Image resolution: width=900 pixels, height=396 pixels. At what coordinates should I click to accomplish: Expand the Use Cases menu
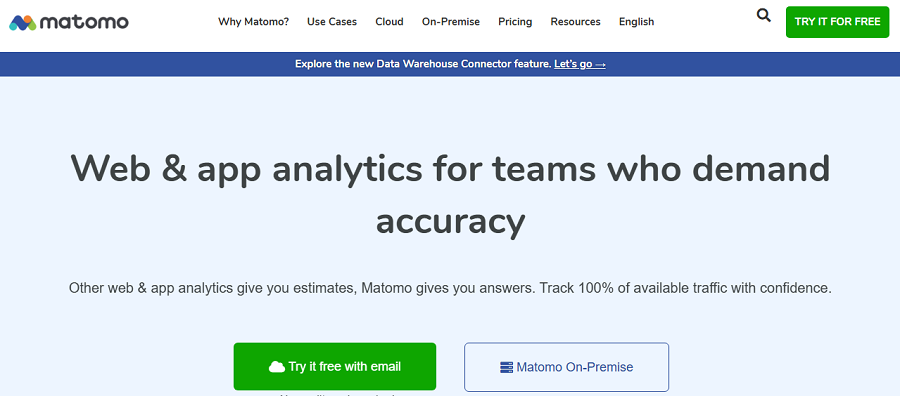point(332,22)
